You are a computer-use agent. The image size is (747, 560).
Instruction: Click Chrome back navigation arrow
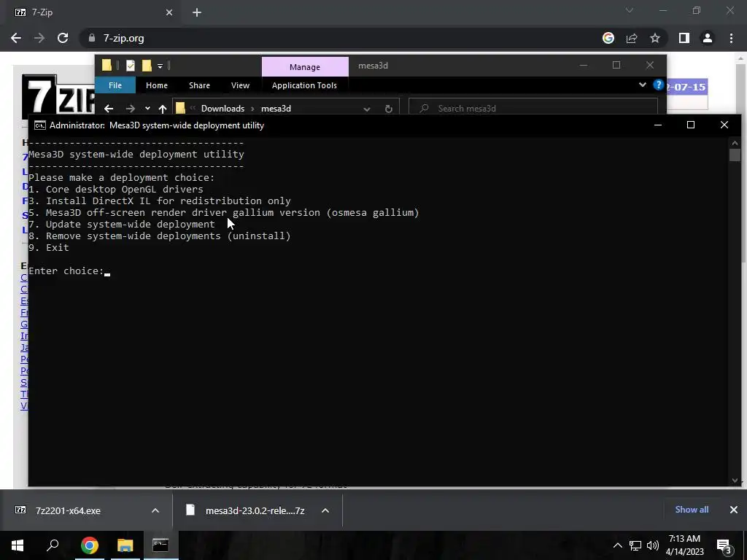(x=16, y=38)
